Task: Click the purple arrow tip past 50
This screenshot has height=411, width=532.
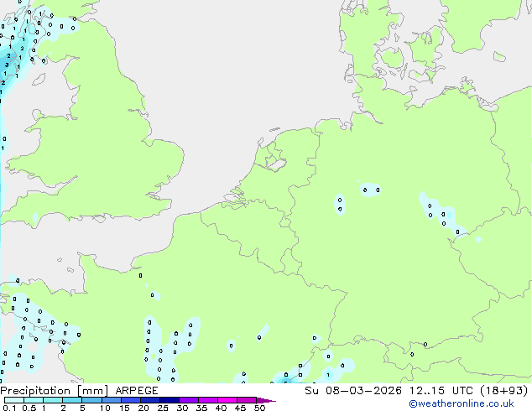Action: (266, 400)
